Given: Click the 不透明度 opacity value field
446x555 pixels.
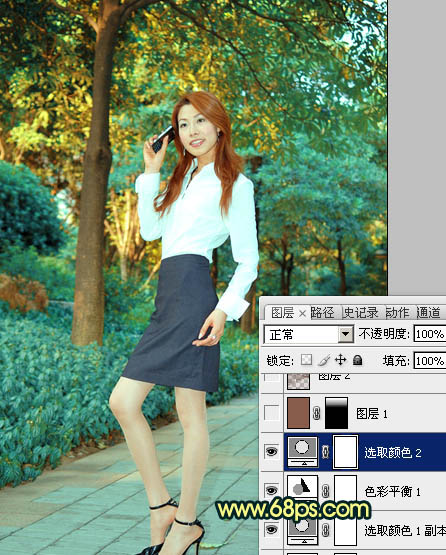Looking at the screenshot, I should (430, 334).
